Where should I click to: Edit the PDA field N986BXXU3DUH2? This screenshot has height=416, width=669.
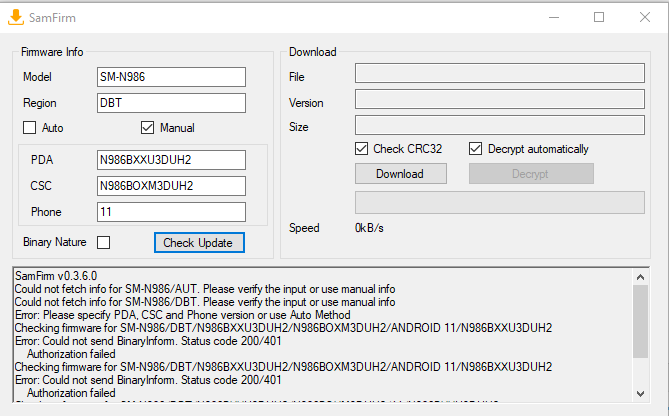(x=171, y=160)
